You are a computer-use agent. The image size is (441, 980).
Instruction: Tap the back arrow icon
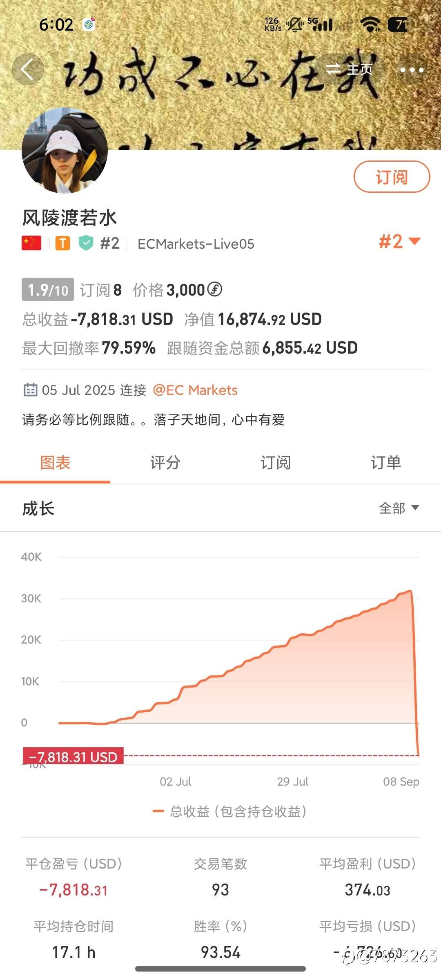pyautogui.click(x=28, y=69)
